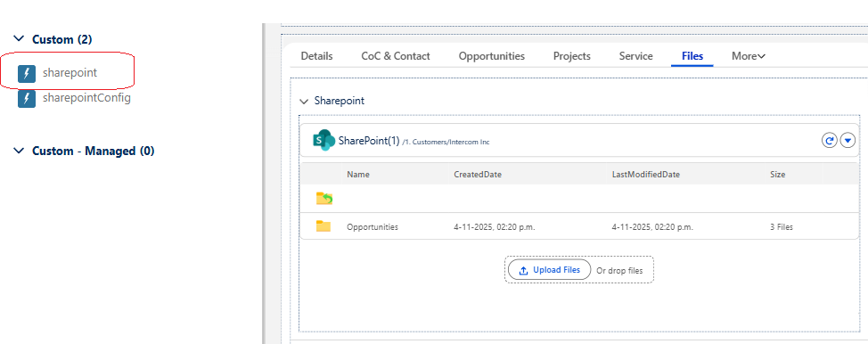Image resolution: width=868 pixels, height=344 pixels.
Task: Open the SharePoint actions dropdown arrow
Action: coord(848,141)
